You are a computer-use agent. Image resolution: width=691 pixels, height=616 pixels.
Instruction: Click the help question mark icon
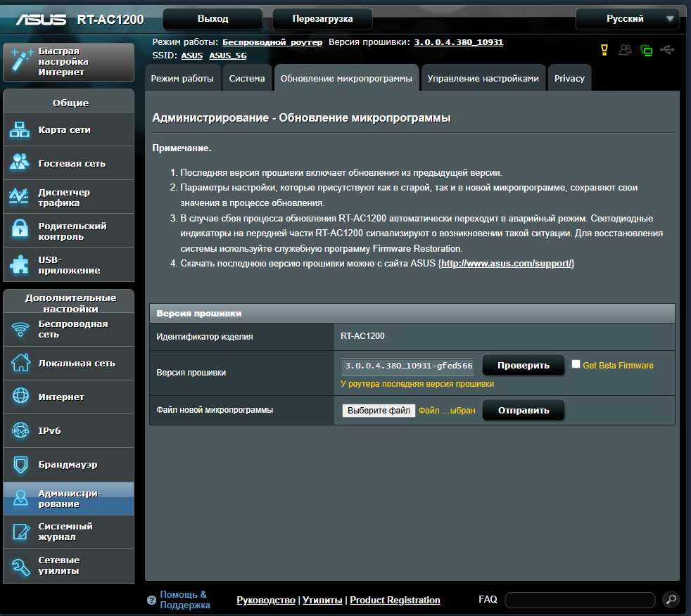tap(151, 600)
